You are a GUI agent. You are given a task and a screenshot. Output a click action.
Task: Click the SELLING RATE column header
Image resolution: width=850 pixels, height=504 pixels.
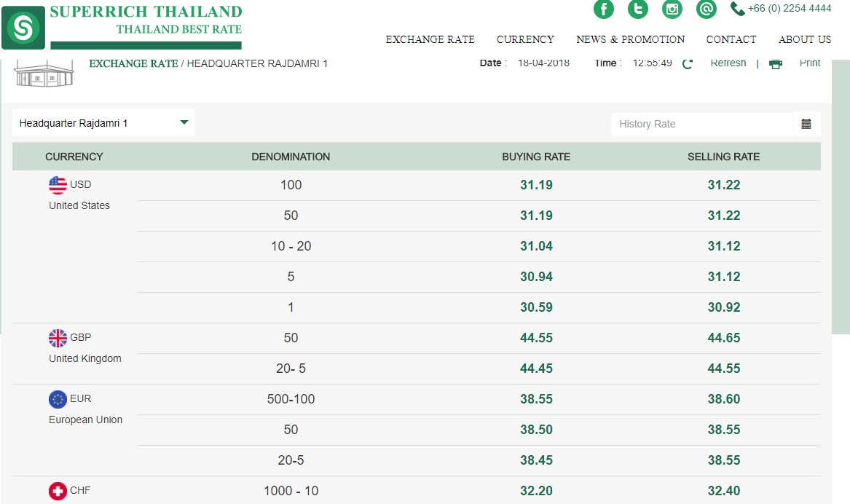(x=724, y=157)
